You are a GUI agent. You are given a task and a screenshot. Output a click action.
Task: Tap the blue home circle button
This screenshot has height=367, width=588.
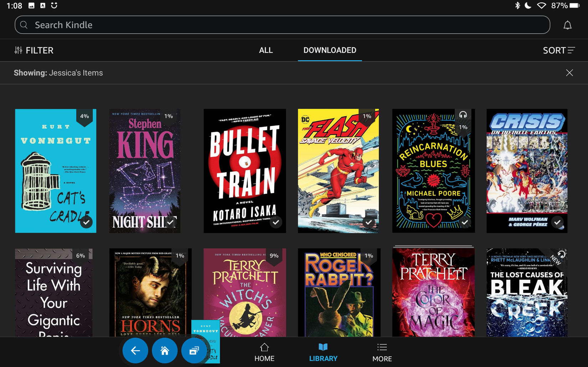click(x=165, y=351)
